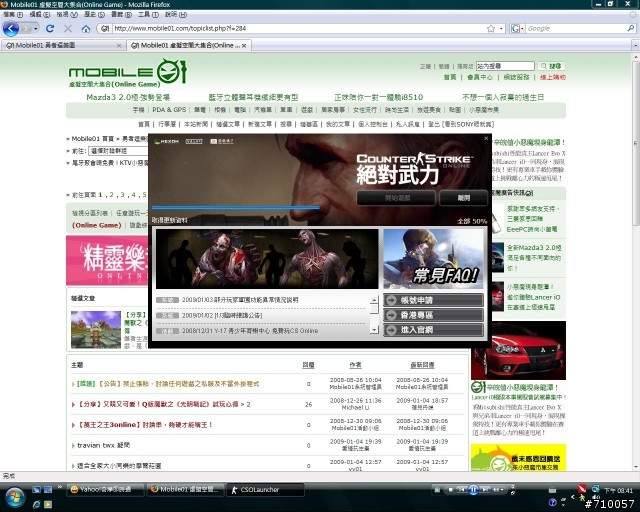Image resolution: width=640 pixels, height=512 pixels.
Task: Open the Google search engine selector
Action: (517, 29)
